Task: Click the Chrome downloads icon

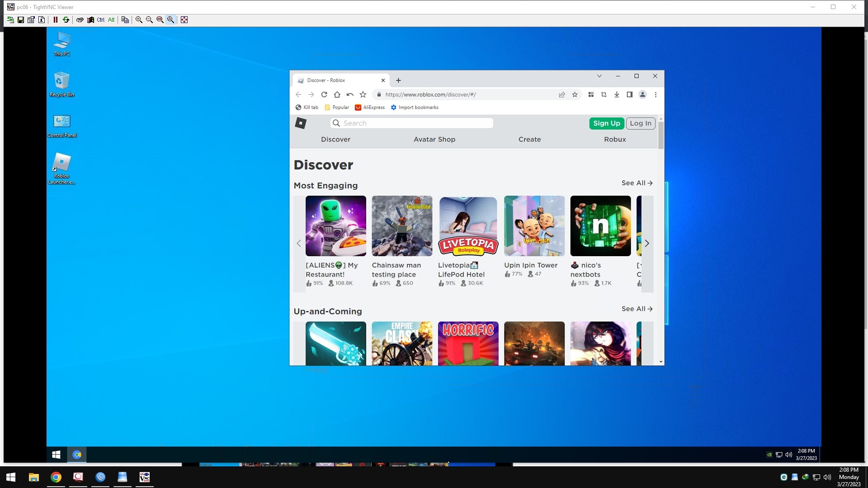Action: tap(616, 94)
